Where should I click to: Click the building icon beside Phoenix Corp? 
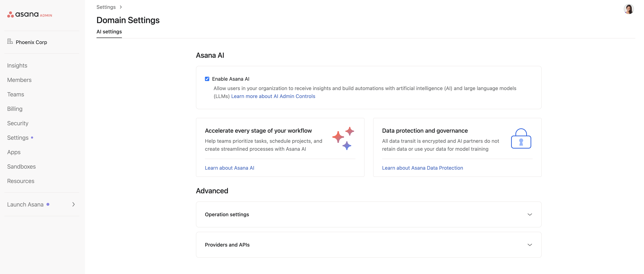pos(10,41)
